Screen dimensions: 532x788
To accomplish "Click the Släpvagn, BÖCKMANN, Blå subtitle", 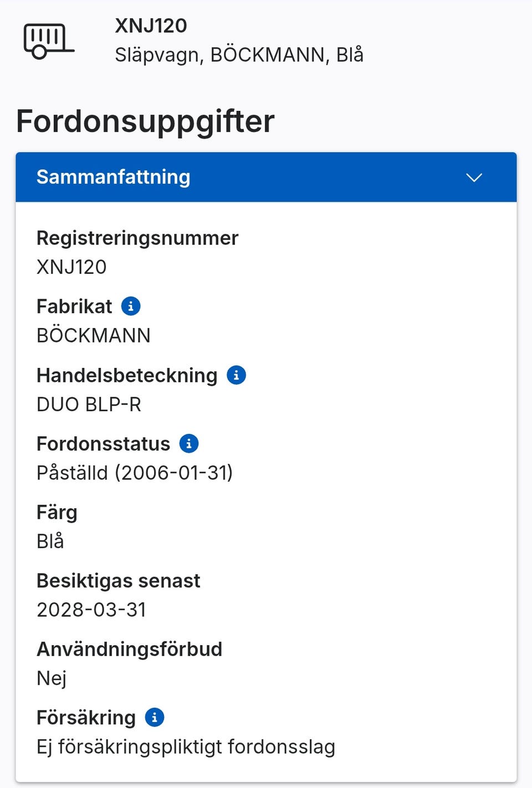I will (x=239, y=55).
